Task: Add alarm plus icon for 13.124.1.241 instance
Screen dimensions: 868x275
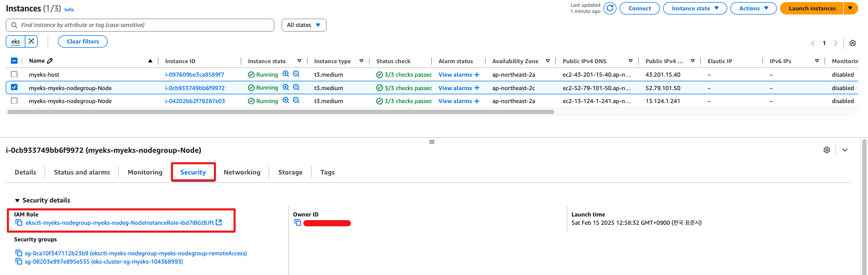Action: pos(477,101)
